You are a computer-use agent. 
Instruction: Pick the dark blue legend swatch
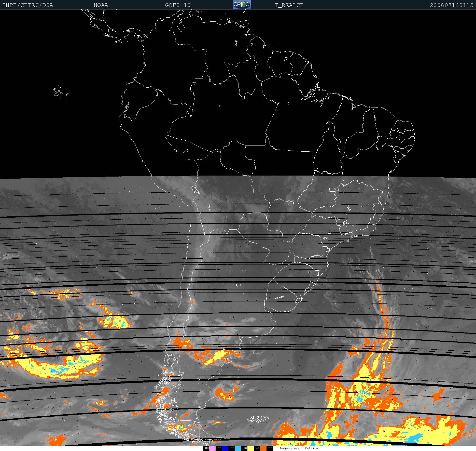[x=225, y=448]
